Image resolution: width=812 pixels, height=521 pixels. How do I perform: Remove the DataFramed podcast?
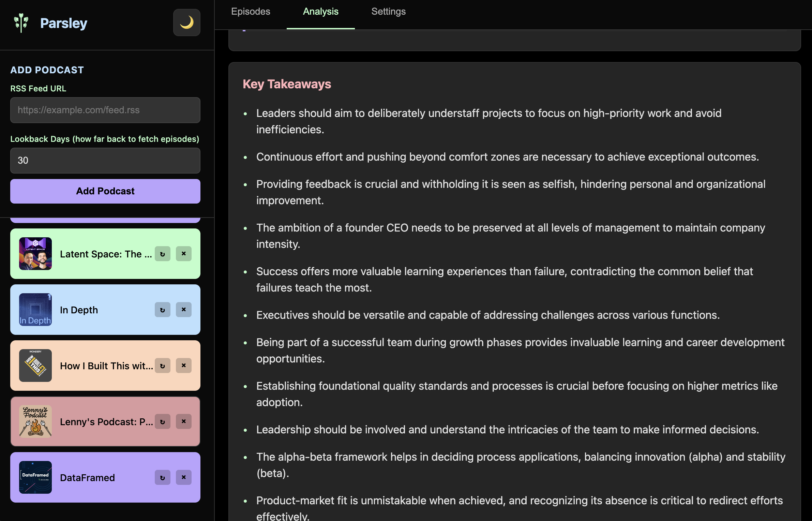click(184, 478)
